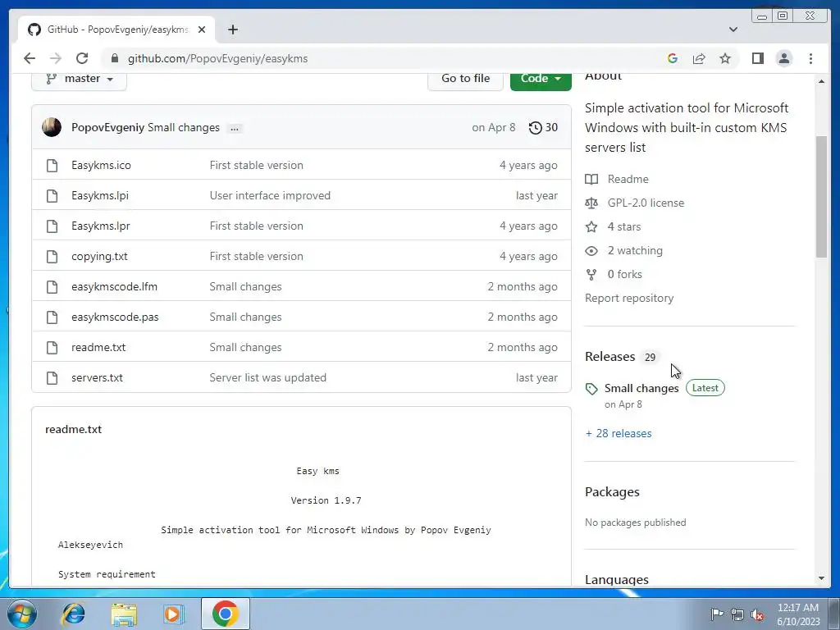The height and width of the screenshot is (630, 840).
Task: Open the Windows Start button
Action: pos(21,614)
